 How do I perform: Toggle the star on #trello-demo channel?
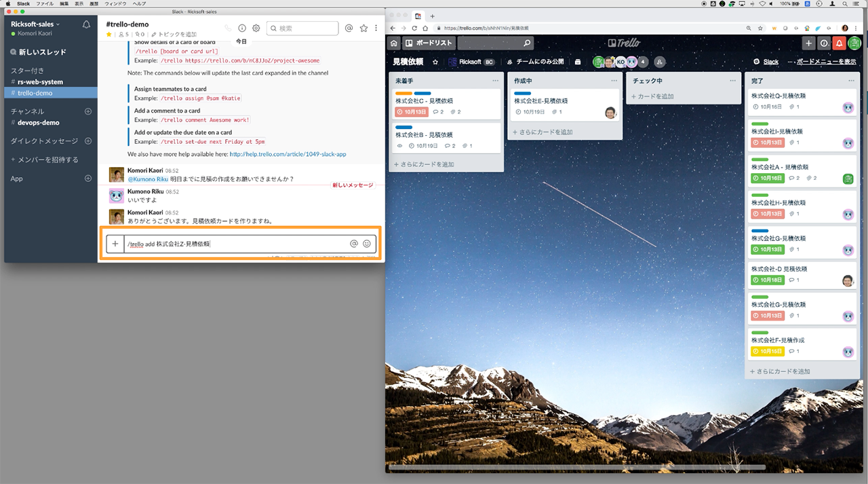[109, 34]
